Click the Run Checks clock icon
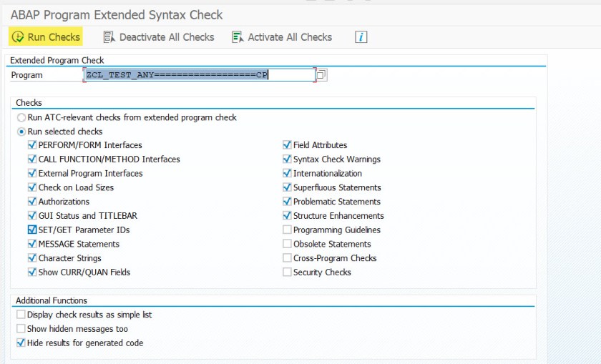This screenshot has width=601, height=364. (x=18, y=36)
